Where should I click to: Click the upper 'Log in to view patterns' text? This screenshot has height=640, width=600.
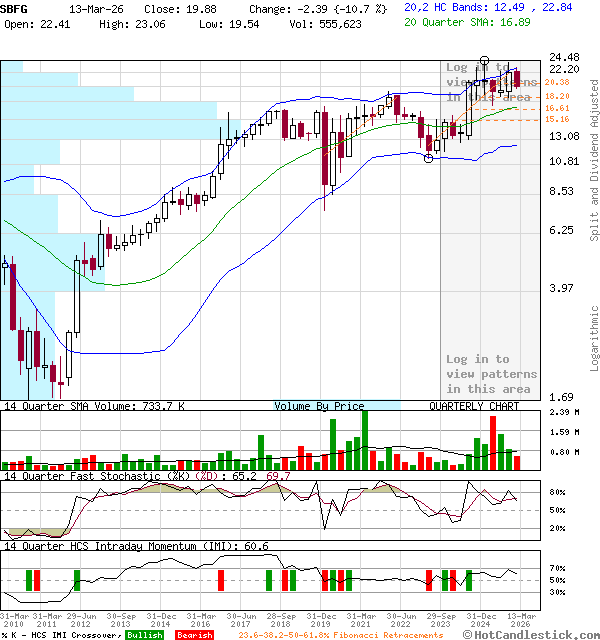pos(491,82)
